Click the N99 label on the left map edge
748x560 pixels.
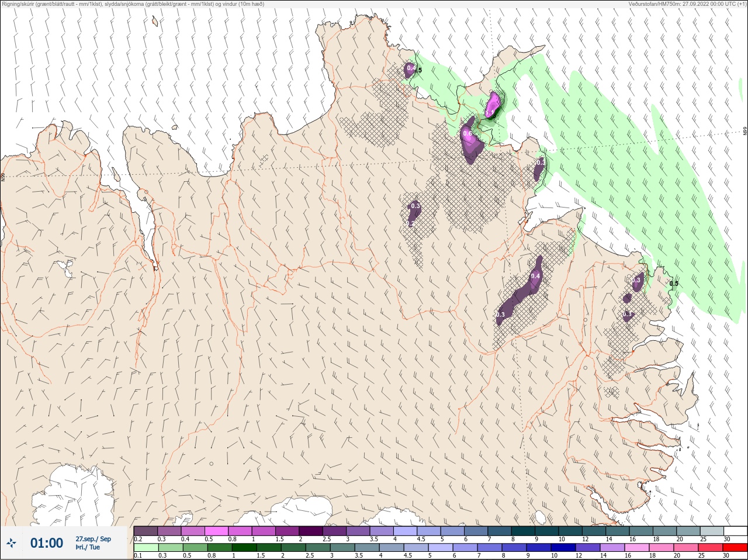tap(3, 177)
